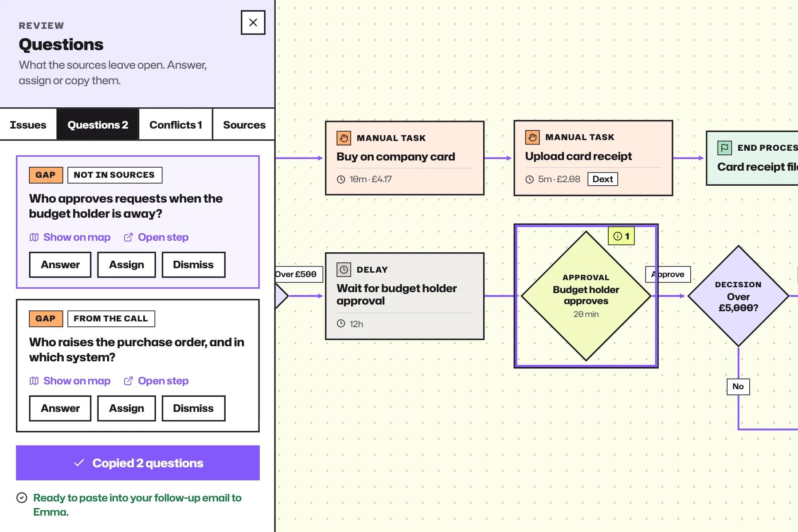Click the NOT IN SOURCES tag
The image size is (798, 532).
pyautogui.click(x=115, y=175)
